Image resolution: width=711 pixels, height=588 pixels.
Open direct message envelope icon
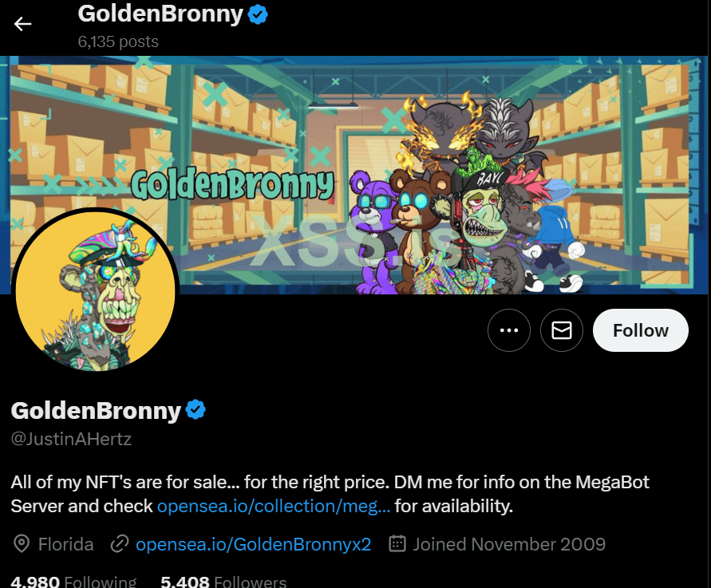(x=561, y=330)
